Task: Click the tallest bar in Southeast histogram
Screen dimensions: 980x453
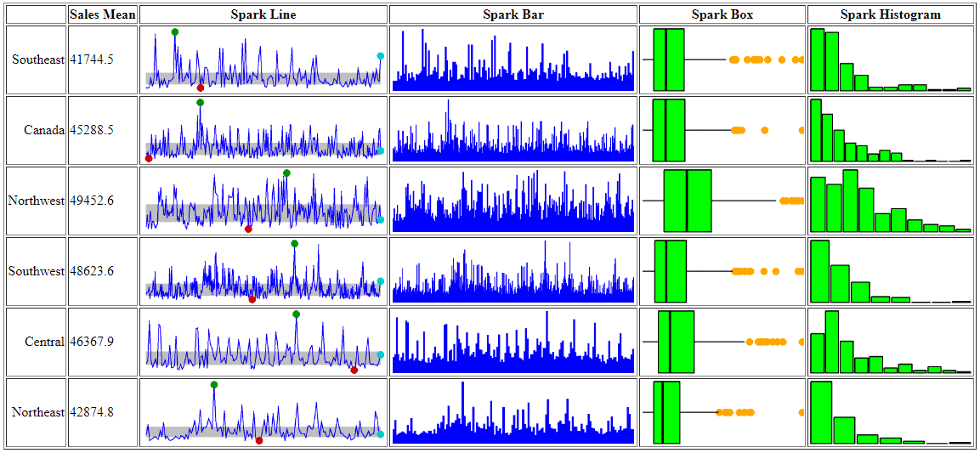Action: coord(817,60)
